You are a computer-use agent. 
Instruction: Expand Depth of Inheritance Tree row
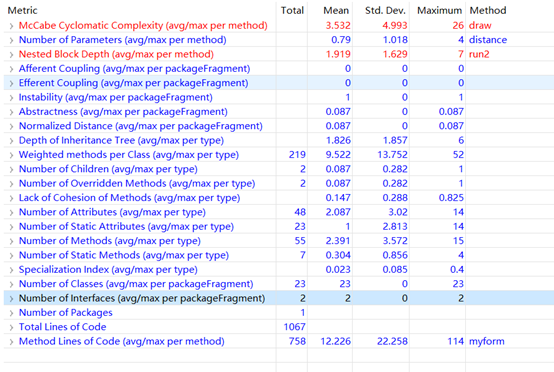point(11,141)
